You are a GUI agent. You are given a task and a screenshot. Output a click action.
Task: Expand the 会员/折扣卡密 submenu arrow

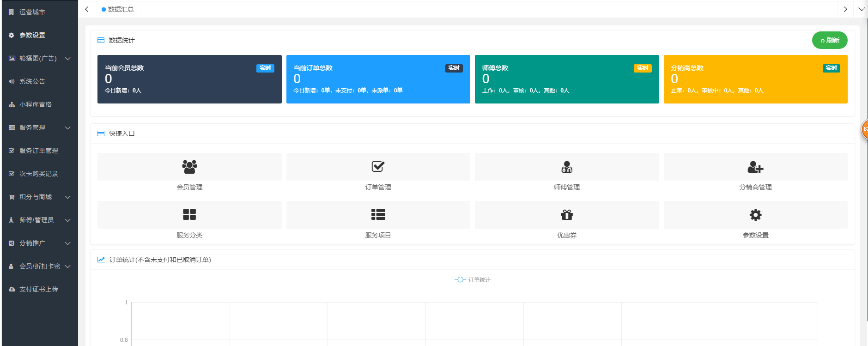pyautogui.click(x=67, y=266)
